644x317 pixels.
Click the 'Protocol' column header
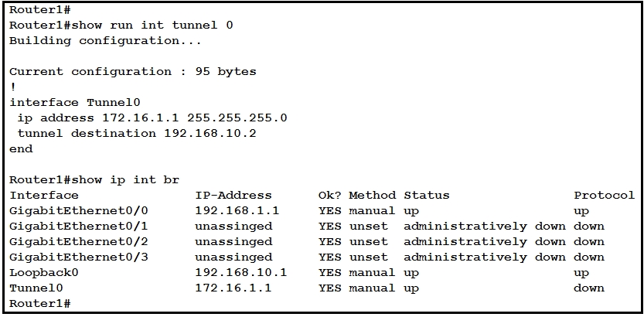(604, 195)
